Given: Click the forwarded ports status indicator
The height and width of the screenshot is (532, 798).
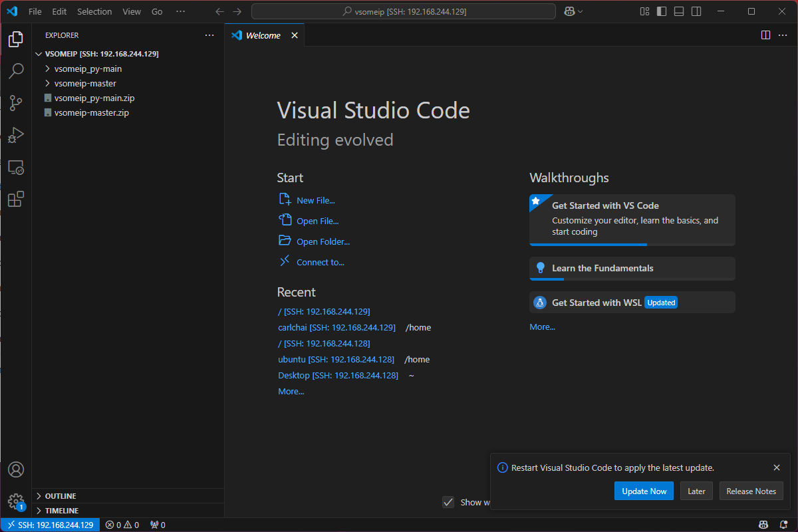Looking at the screenshot, I should (x=158, y=525).
